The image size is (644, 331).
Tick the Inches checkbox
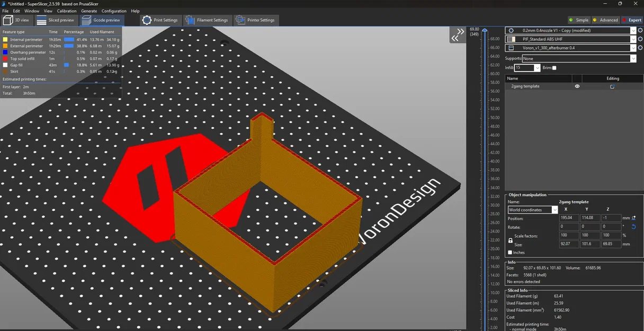510,253
